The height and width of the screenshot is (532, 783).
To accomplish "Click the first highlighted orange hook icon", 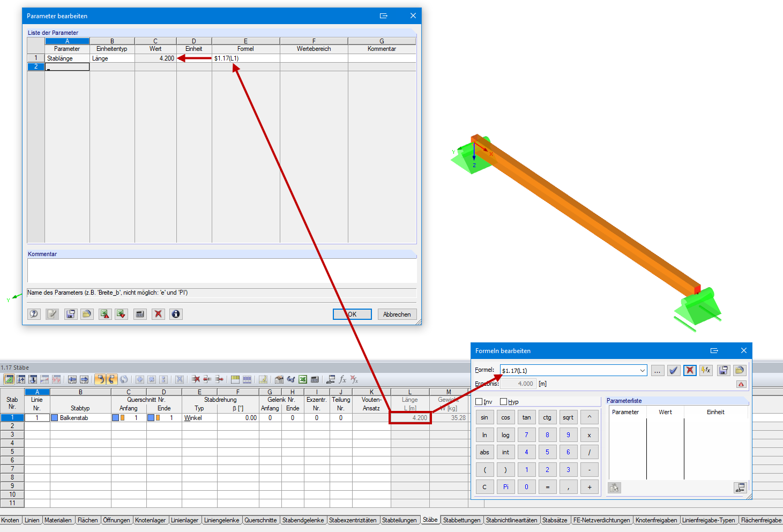I will tap(100, 379).
